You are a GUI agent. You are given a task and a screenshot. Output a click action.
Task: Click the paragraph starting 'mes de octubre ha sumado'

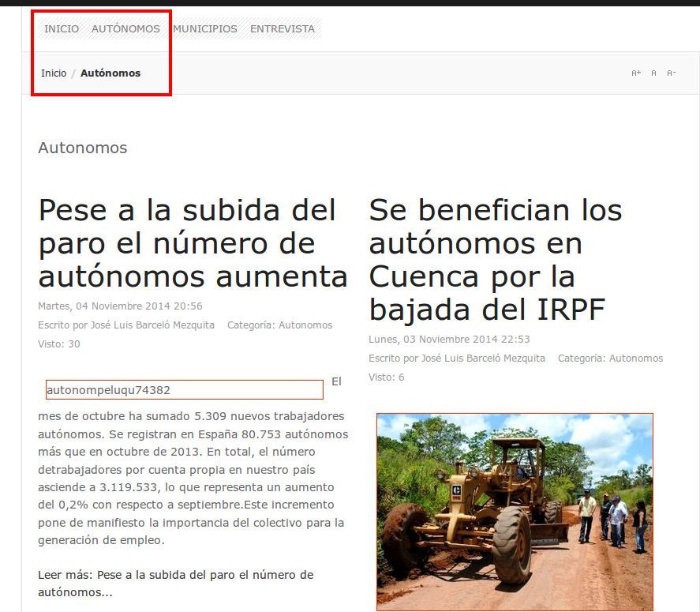pyautogui.click(x=193, y=478)
